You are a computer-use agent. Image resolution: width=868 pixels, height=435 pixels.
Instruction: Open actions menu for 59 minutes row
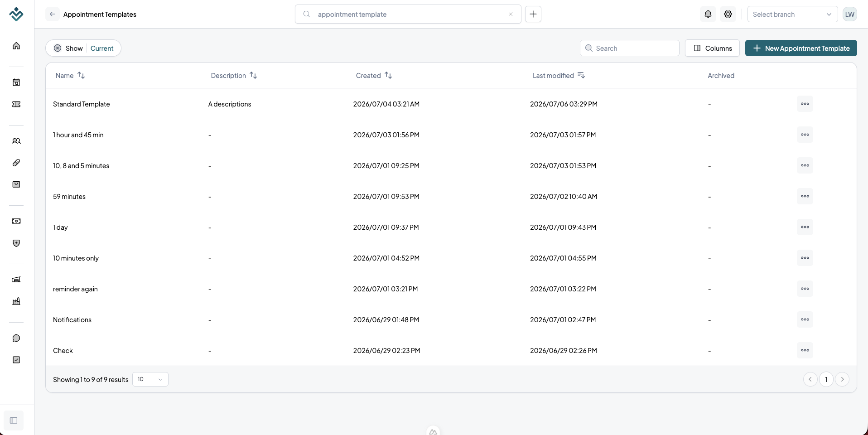point(805,196)
